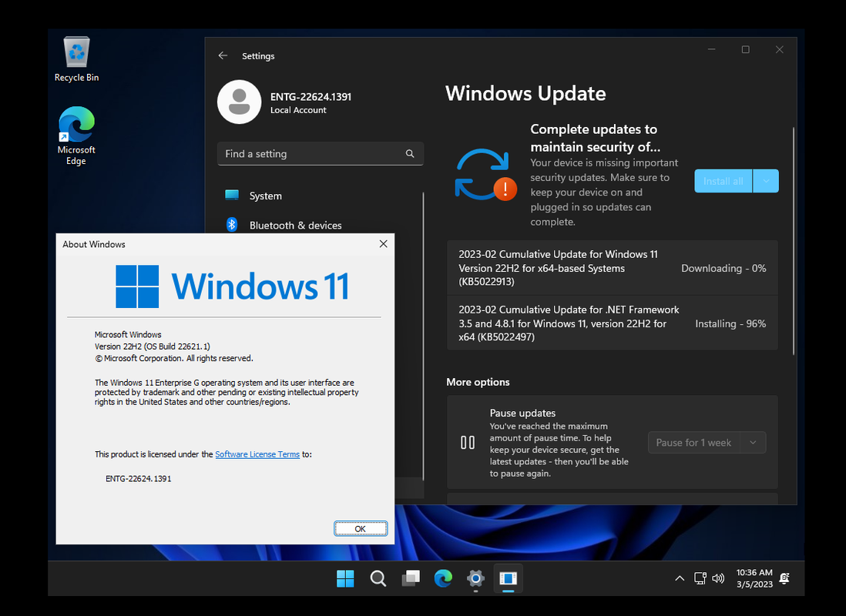Click the Version 22H2 build text
This screenshot has width=846, height=616.
pyautogui.click(x=152, y=346)
